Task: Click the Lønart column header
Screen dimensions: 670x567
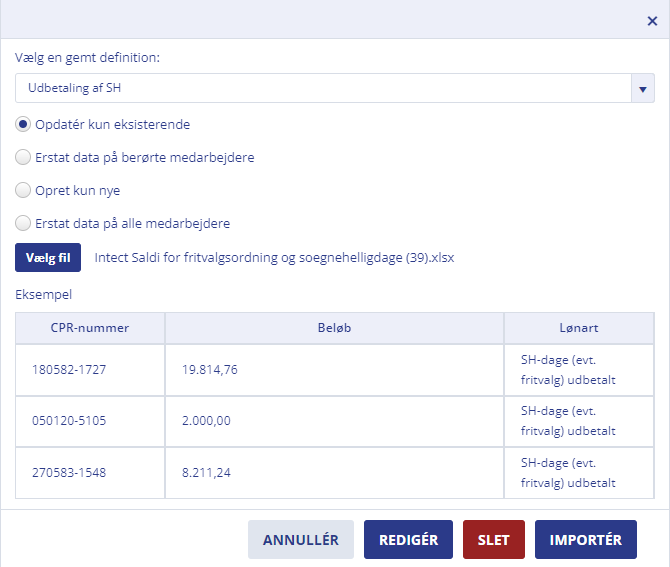Action: coord(579,328)
